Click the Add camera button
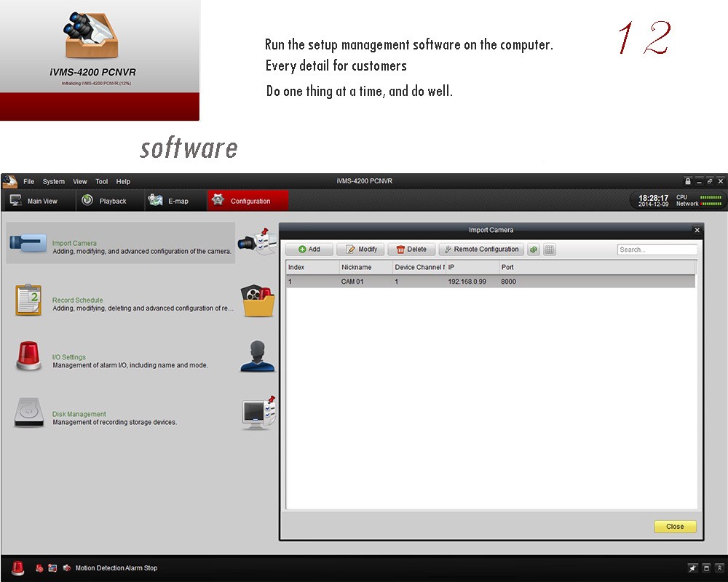The image size is (728, 582). 309,250
